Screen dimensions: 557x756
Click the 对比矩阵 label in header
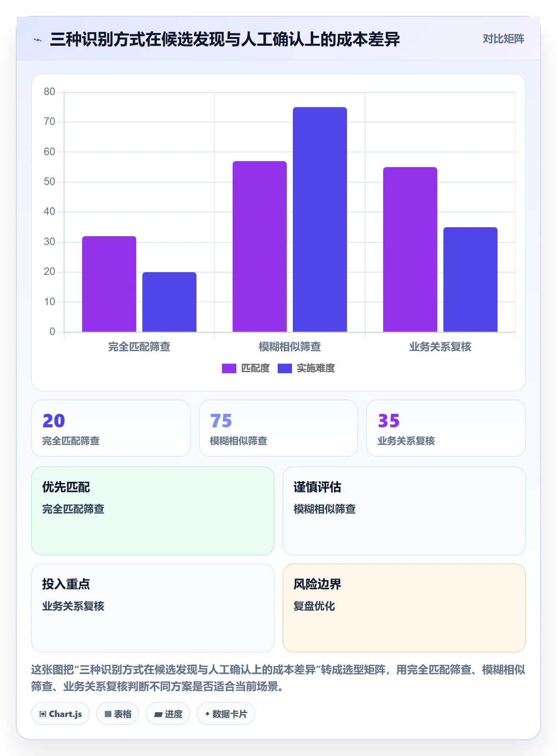[x=503, y=39]
